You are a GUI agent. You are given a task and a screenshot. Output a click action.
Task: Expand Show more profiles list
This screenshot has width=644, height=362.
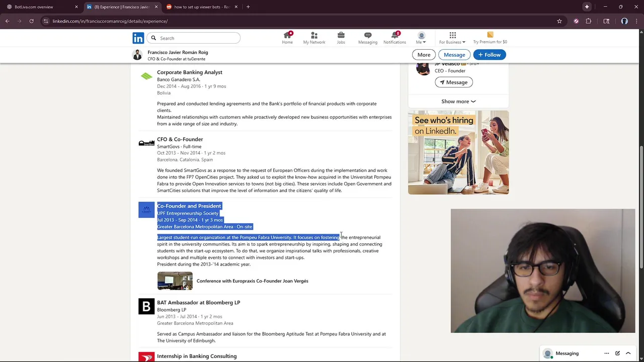[458, 102]
